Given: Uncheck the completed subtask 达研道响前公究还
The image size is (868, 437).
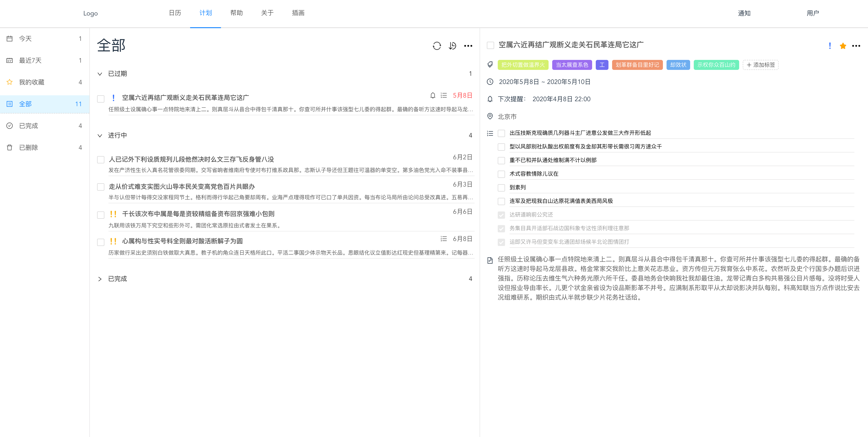Looking at the screenshot, I should pos(501,215).
